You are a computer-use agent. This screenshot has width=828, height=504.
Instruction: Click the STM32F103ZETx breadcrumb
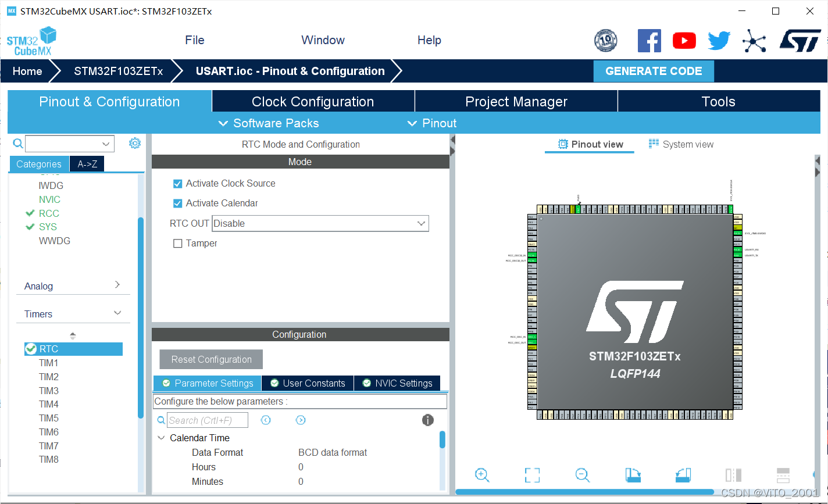point(118,71)
